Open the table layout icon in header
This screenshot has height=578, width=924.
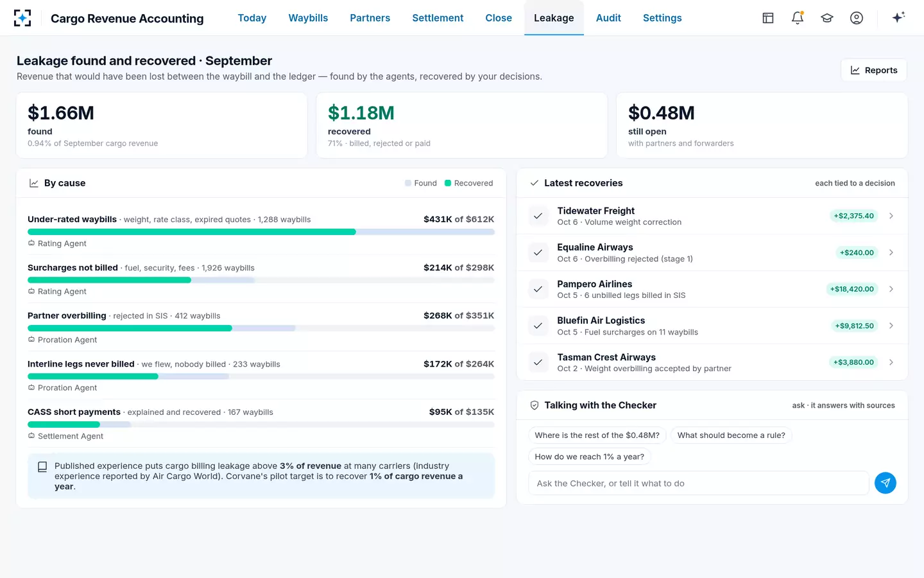(768, 18)
